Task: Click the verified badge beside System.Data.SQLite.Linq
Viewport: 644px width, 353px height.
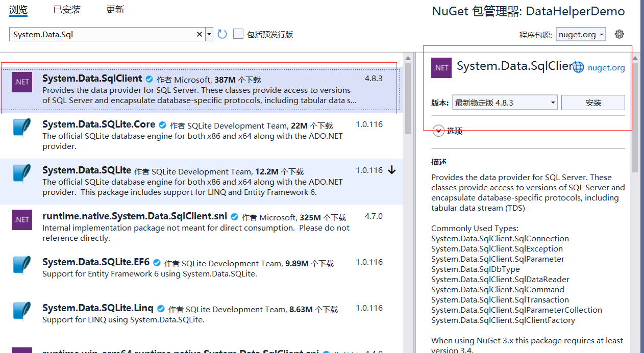Action: (x=161, y=309)
